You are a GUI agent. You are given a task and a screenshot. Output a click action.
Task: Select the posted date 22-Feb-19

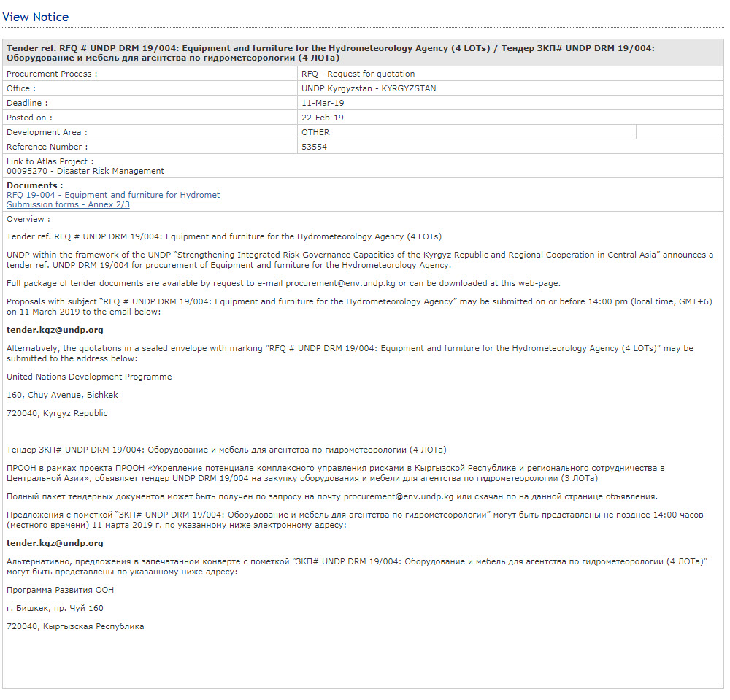pos(322,118)
